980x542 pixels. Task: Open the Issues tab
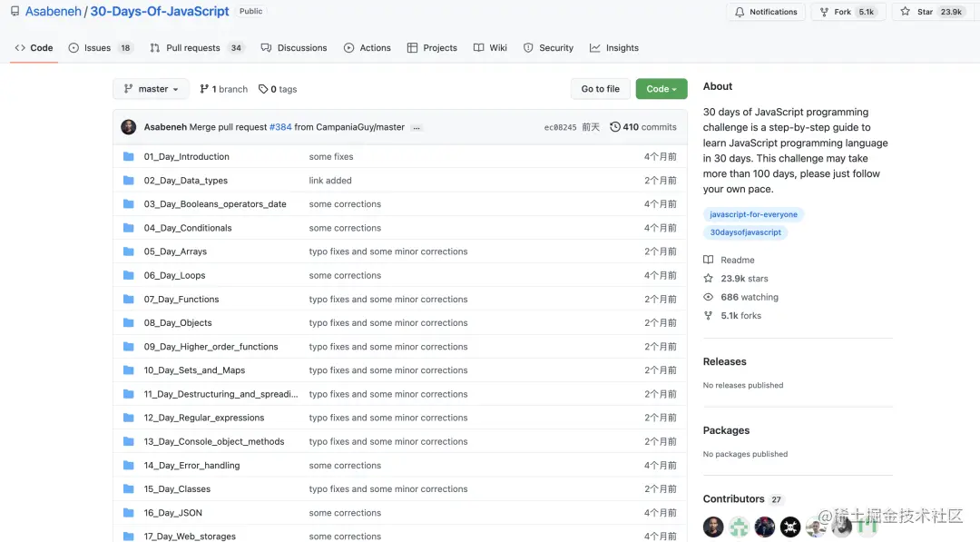pyautogui.click(x=100, y=47)
